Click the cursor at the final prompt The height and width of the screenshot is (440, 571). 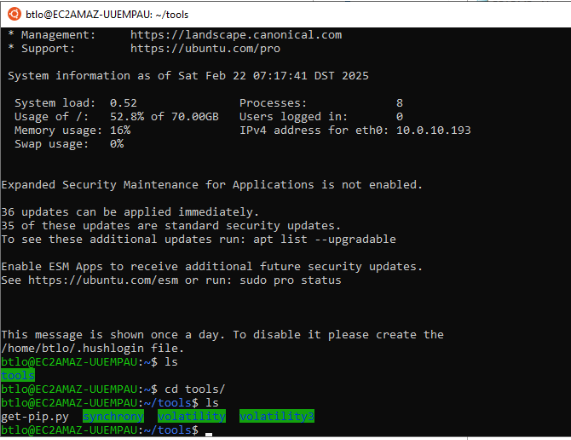pos(208,434)
